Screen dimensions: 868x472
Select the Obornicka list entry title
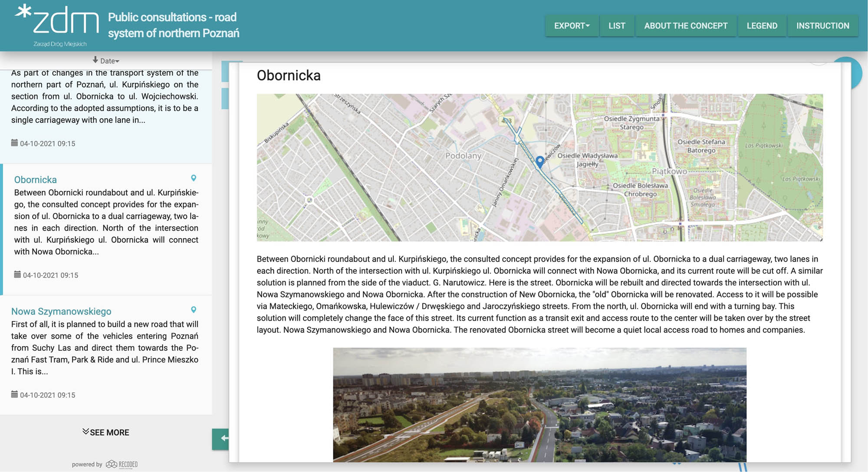pos(35,180)
